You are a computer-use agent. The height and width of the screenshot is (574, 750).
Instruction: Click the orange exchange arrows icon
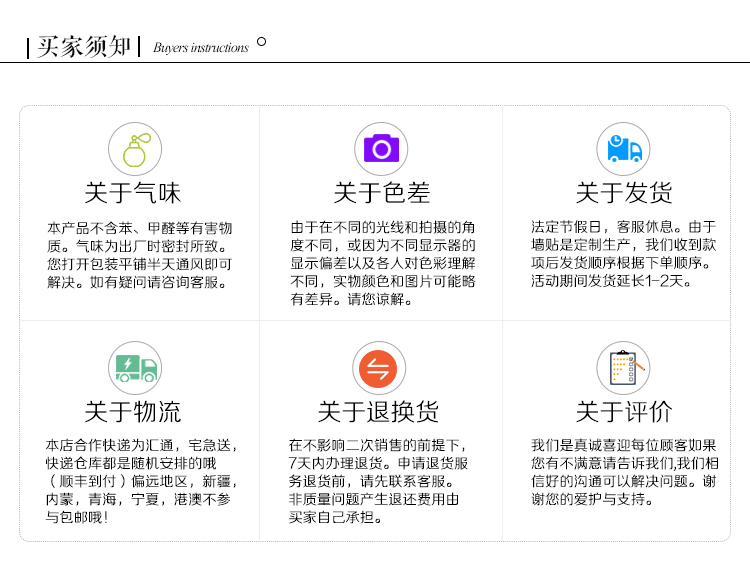point(379,368)
